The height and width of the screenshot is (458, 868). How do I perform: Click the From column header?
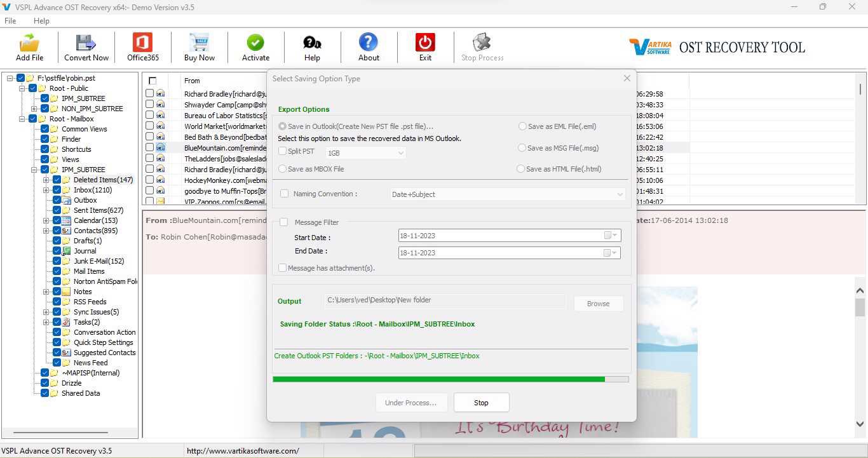coord(192,81)
